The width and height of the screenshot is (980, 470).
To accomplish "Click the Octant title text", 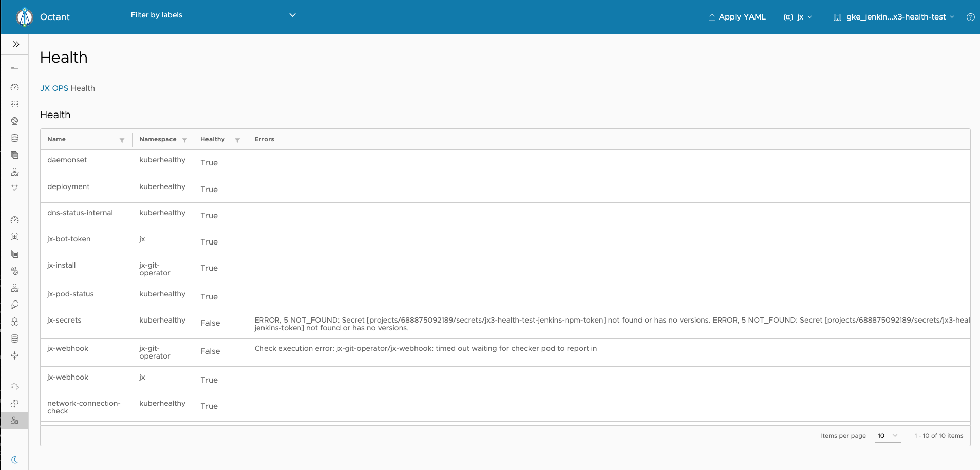I will (x=55, y=17).
